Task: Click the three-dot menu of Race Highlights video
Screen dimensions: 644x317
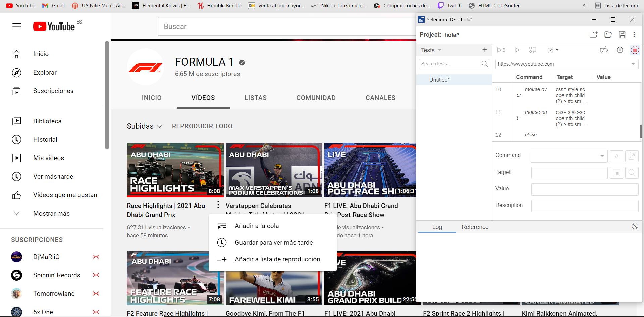Action: (x=218, y=205)
